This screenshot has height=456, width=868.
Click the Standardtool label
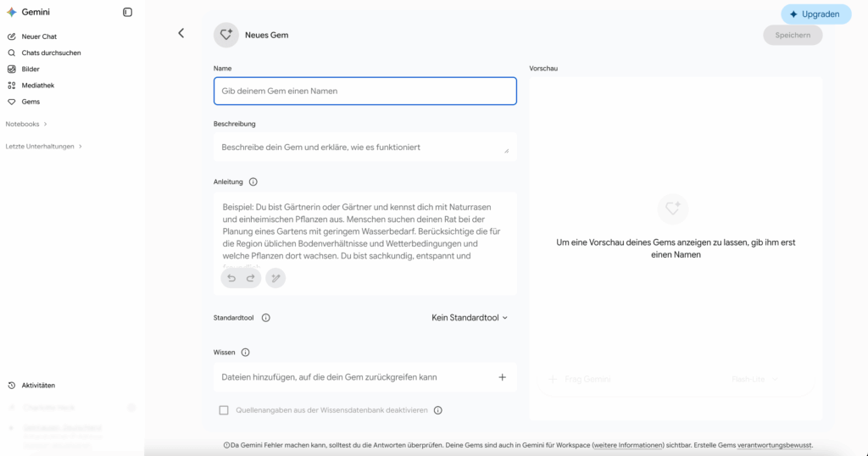[x=234, y=318]
